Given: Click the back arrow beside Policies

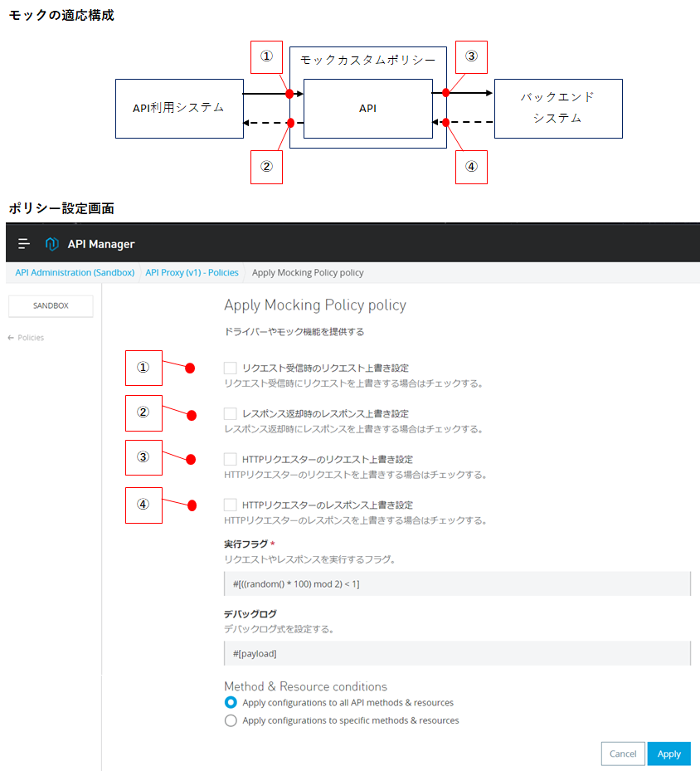Looking at the screenshot, I should click(x=11, y=338).
